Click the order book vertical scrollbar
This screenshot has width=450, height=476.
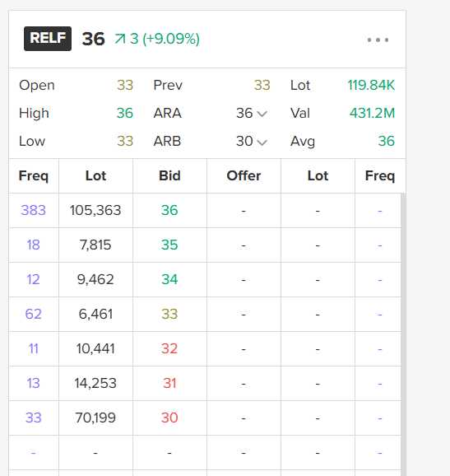(x=403, y=334)
